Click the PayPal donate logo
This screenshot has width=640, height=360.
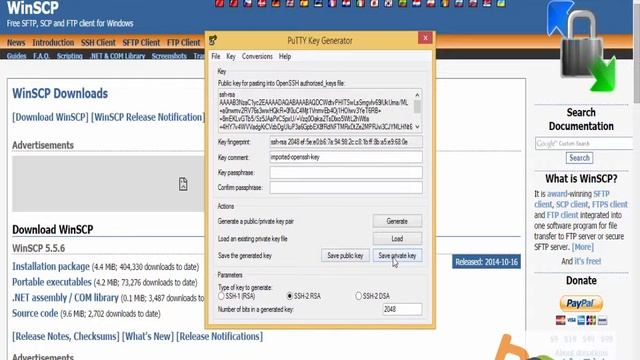point(581,304)
